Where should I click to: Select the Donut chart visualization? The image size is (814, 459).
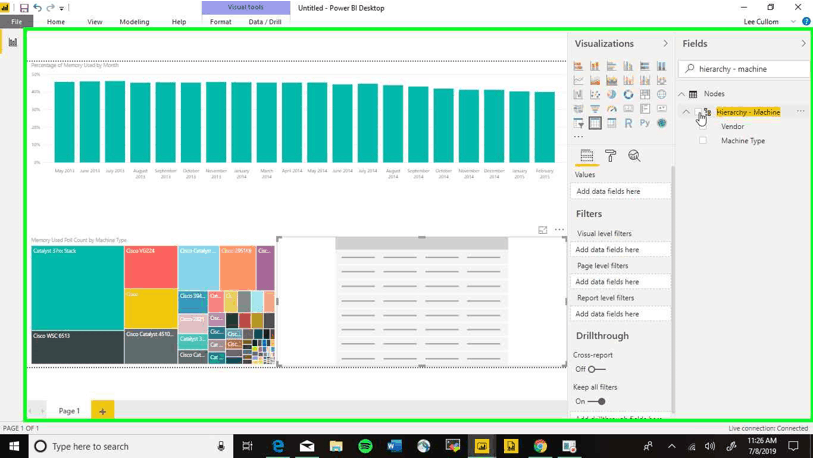pyautogui.click(x=628, y=94)
